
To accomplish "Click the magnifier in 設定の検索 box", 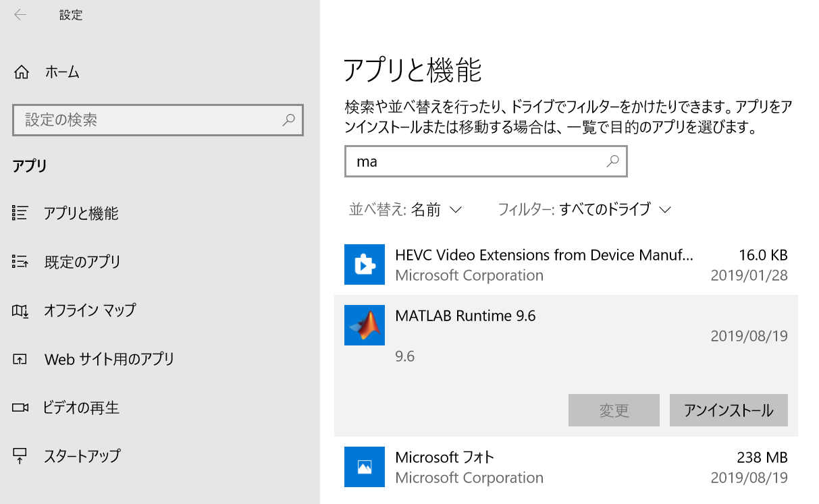I will coord(288,120).
